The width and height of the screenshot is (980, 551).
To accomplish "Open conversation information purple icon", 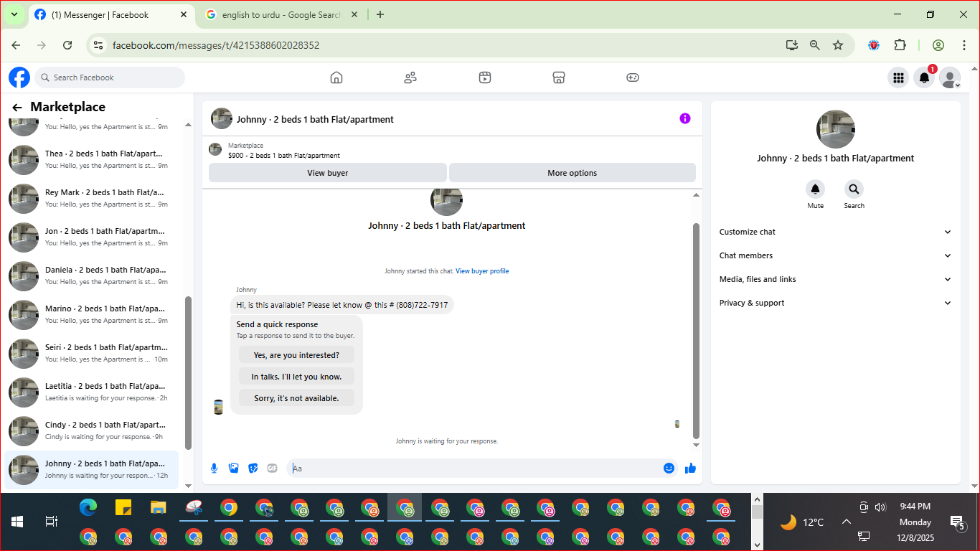I will pos(685,118).
